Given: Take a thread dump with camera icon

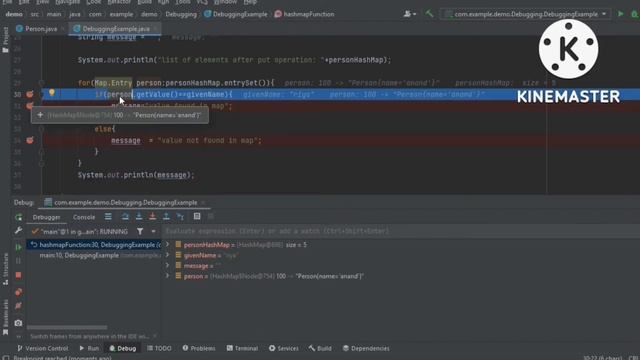Looking at the screenshot, I should tap(18, 323).
